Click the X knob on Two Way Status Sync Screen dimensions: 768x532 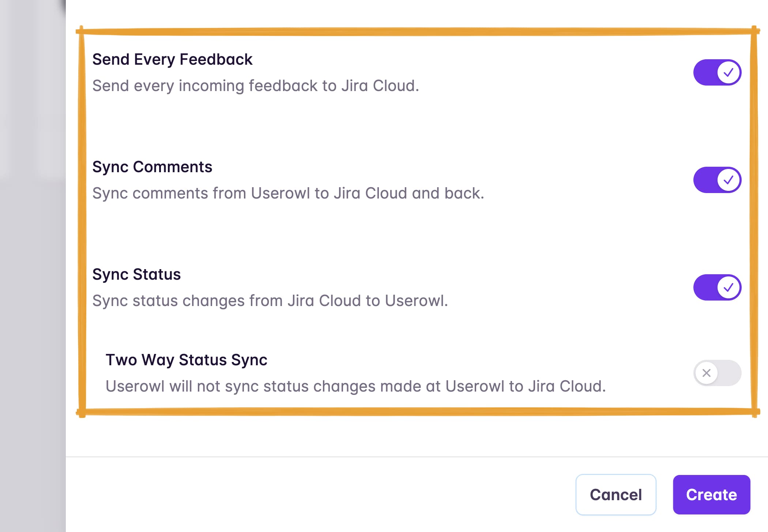(707, 373)
